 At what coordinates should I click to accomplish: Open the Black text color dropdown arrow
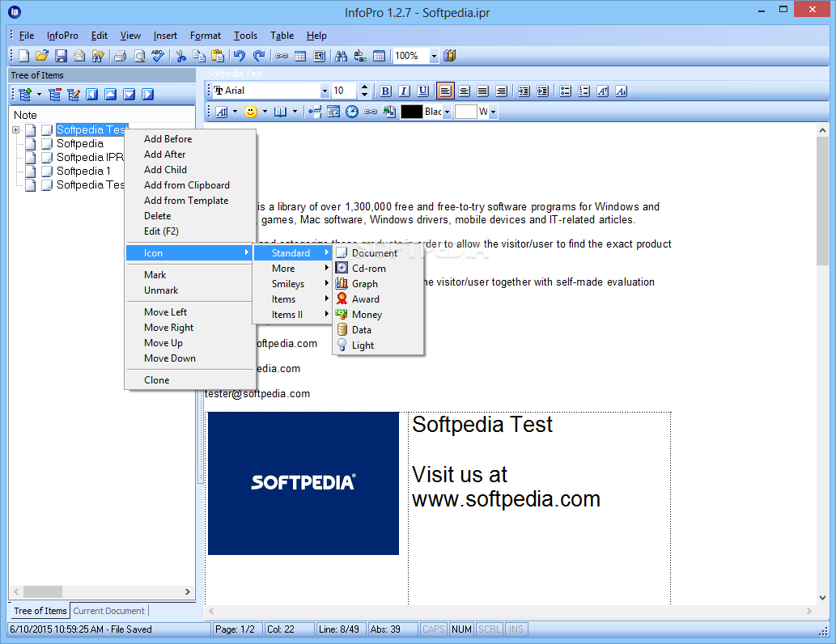[x=447, y=112]
